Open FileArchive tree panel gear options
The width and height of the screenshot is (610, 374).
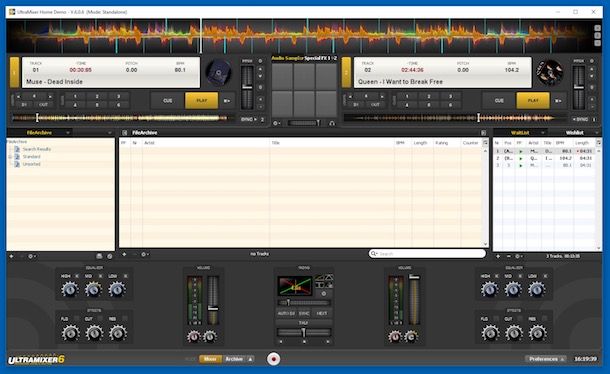coord(31,256)
